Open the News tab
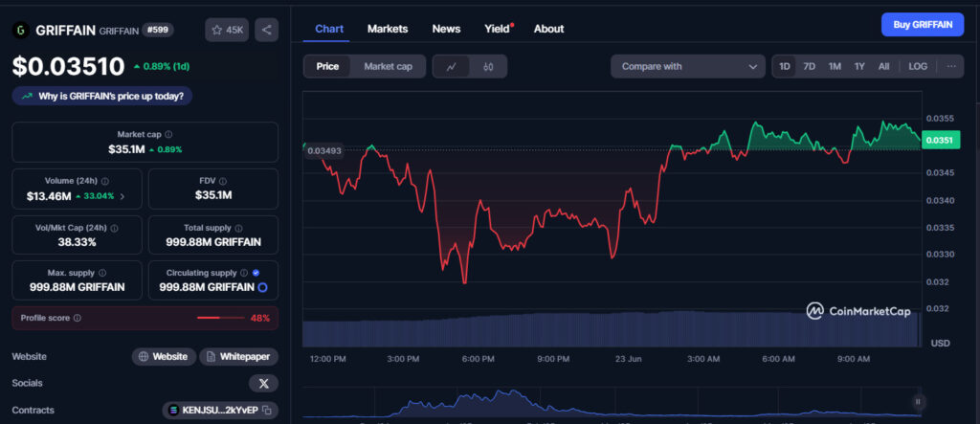The height and width of the screenshot is (424, 980). tap(446, 29)
